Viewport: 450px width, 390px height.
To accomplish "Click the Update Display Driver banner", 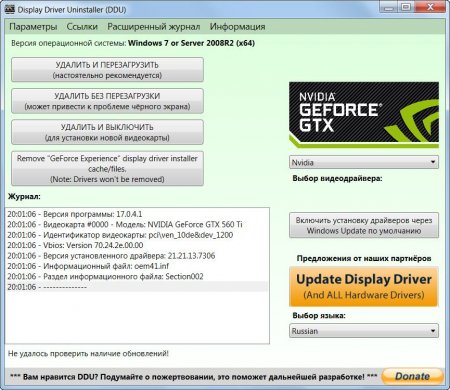I will tap(364, 287).
